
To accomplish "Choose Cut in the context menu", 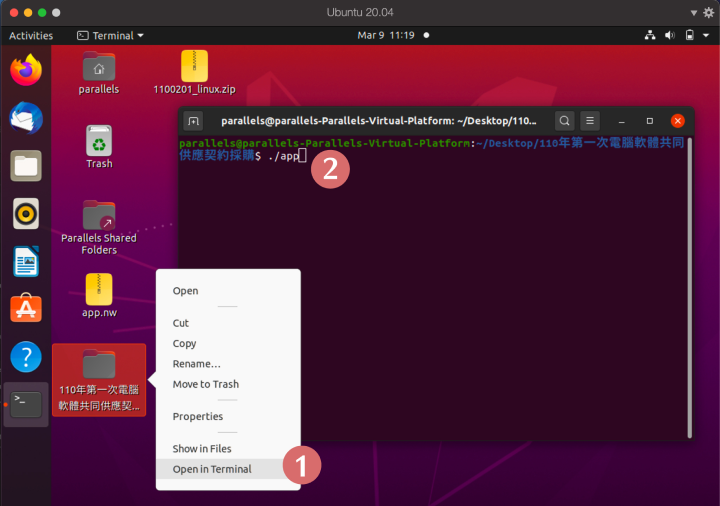I will (x=228, y=323).
